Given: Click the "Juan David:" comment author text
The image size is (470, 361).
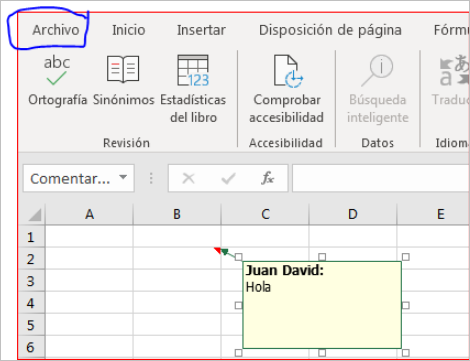Looking at the screenshot, I should (285, 270).
